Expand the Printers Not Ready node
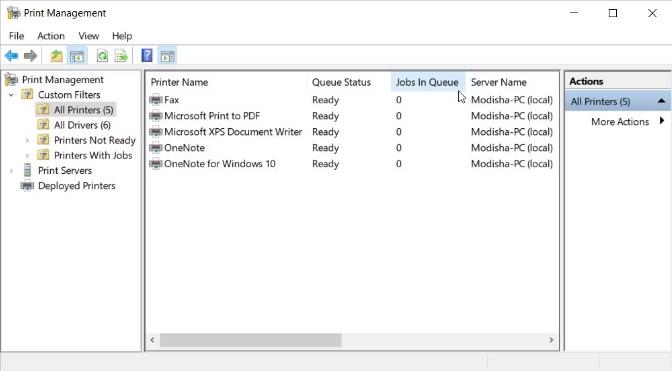The width and height of the screenshot is (672, 371). [x=27, y=141]
